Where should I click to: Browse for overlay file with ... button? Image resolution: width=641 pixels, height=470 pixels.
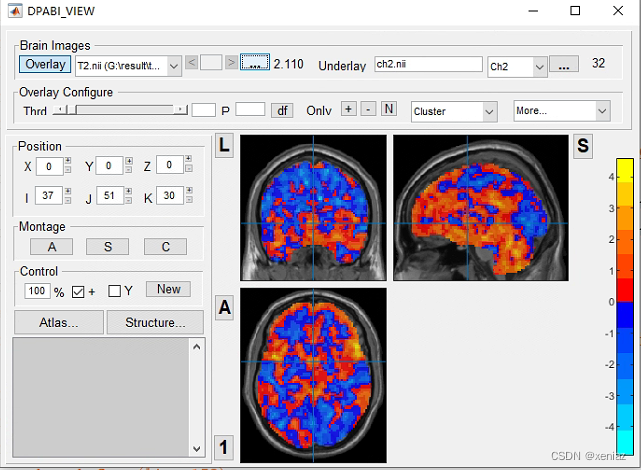(255, 62)
